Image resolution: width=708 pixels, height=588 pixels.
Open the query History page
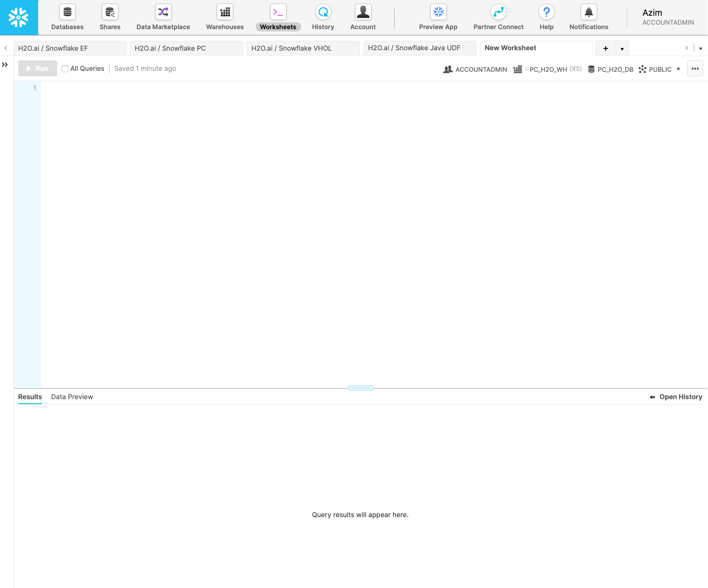pos(323,13)
